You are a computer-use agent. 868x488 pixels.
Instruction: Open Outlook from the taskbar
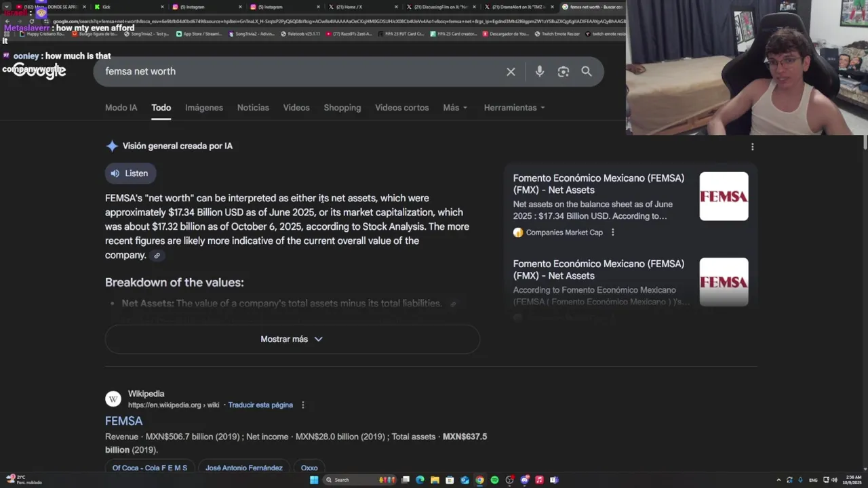(x=465, y=480)
